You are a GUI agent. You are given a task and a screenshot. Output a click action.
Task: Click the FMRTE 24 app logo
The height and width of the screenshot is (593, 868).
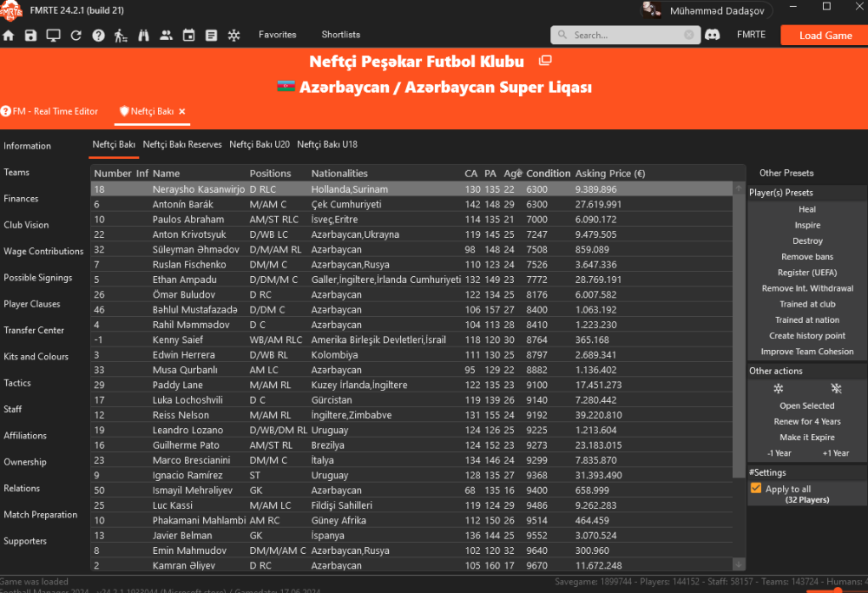(x=11, y=10)
